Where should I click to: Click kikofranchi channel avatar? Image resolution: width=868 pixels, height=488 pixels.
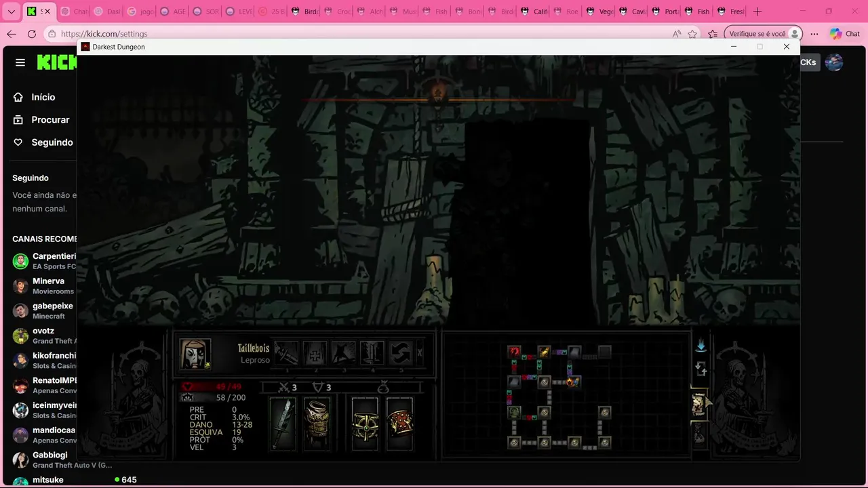pos(21,361)
